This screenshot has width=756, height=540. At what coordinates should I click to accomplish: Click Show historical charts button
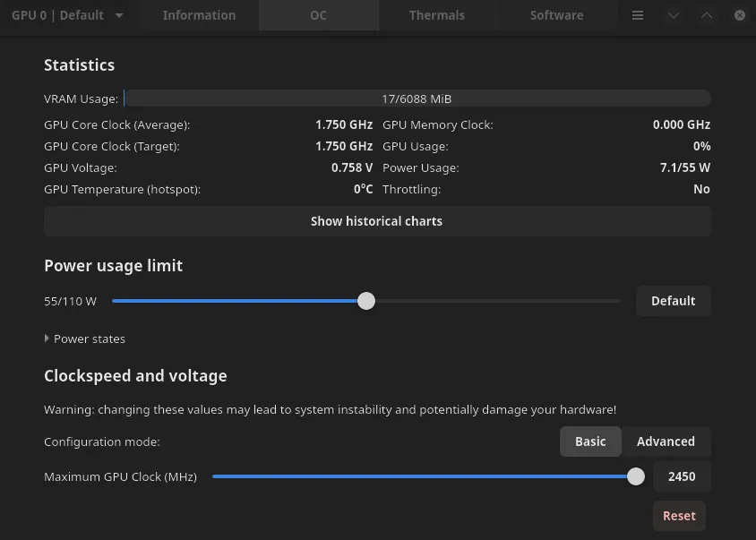coord(377,221)
